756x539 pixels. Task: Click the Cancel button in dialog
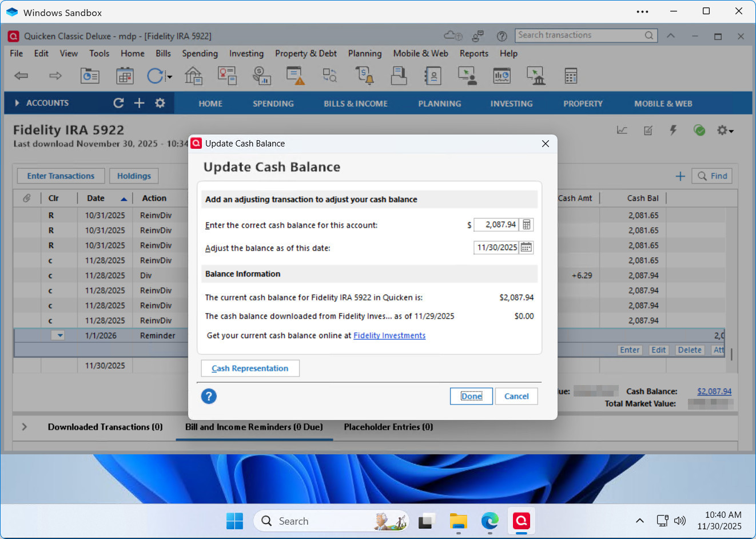tap(516, 396)
